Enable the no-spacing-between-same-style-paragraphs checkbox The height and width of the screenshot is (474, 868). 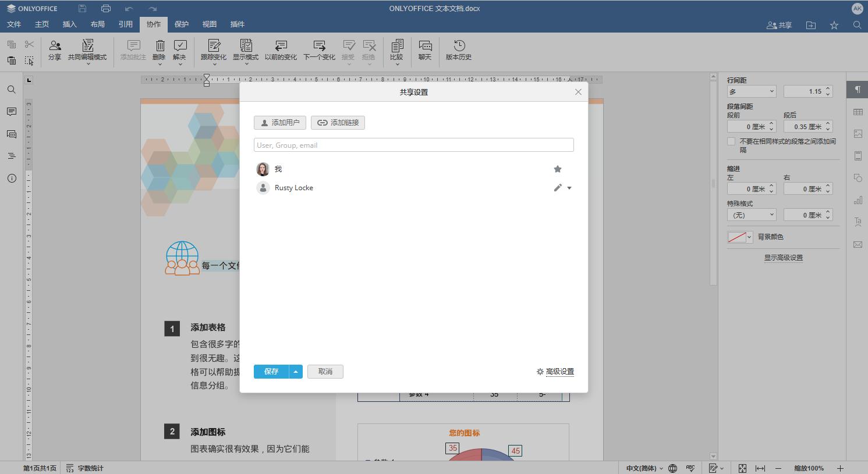pos(731,141)
